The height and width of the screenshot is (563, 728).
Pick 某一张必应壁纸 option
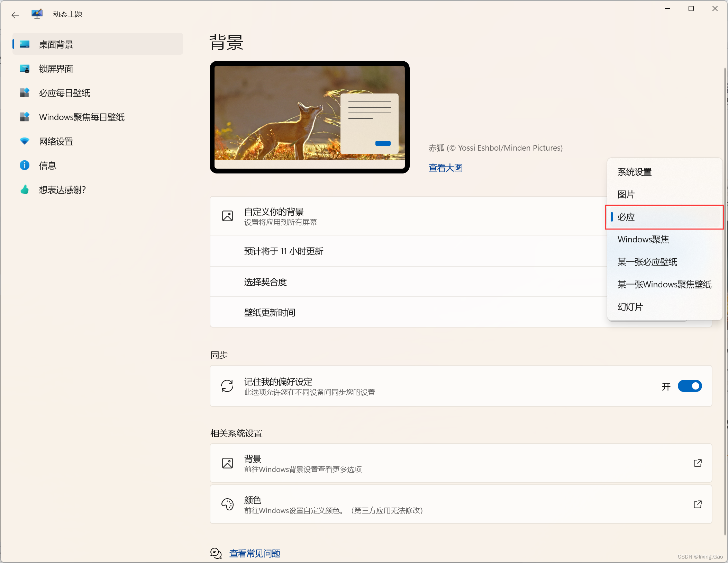[x=647, y=262]
